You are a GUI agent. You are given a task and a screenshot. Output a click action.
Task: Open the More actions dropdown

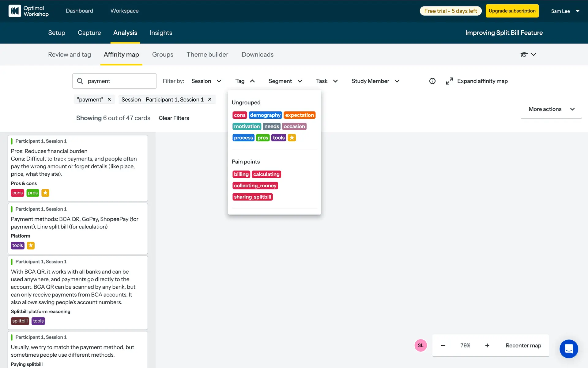tap(551, 109)
